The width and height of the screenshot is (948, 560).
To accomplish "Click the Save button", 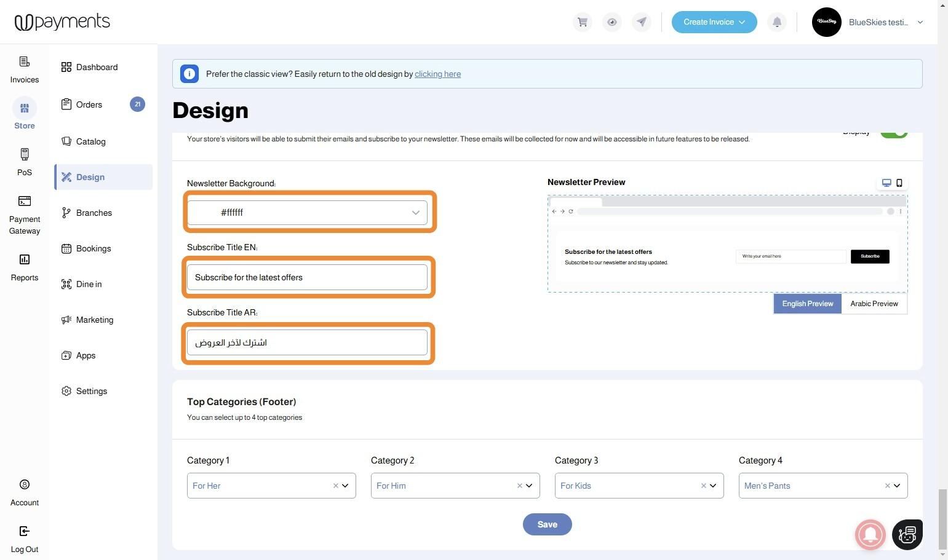I will click(x=547, y=524).
